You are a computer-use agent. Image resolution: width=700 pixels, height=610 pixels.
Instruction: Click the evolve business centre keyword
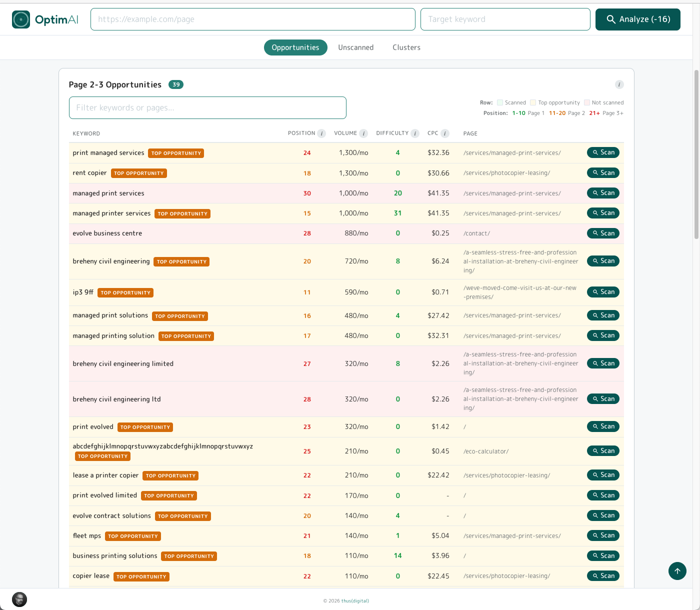pyautogui.click(x=107, y=233)
